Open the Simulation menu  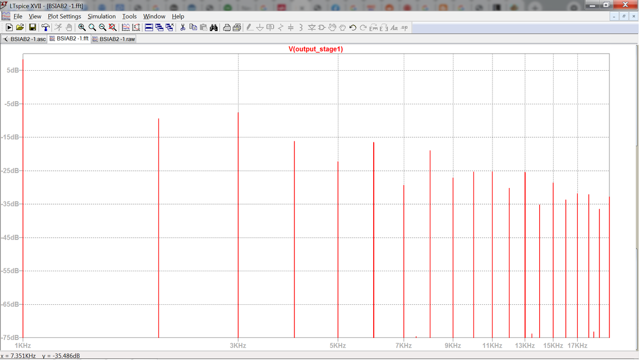(x=102, y=17)
